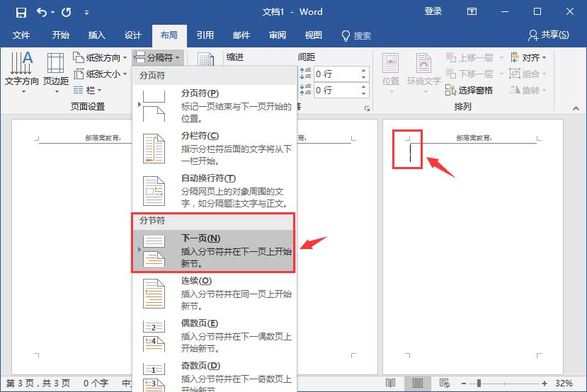The image size is (587, 392).
Task: Open the 视图 tab
Action: pyautogui.click(x=314, y=35)
